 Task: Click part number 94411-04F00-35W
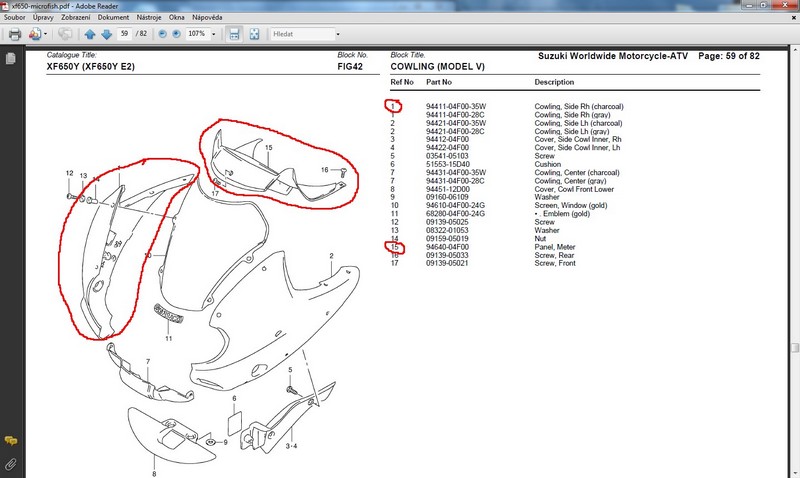(456, 107)
